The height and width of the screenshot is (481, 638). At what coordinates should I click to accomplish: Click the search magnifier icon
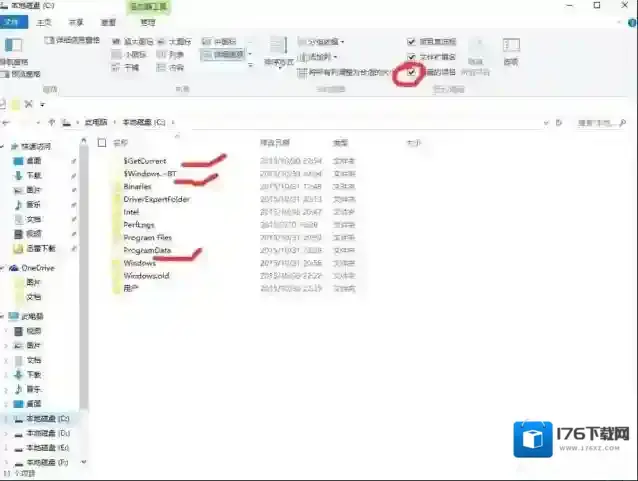(622, 122)
